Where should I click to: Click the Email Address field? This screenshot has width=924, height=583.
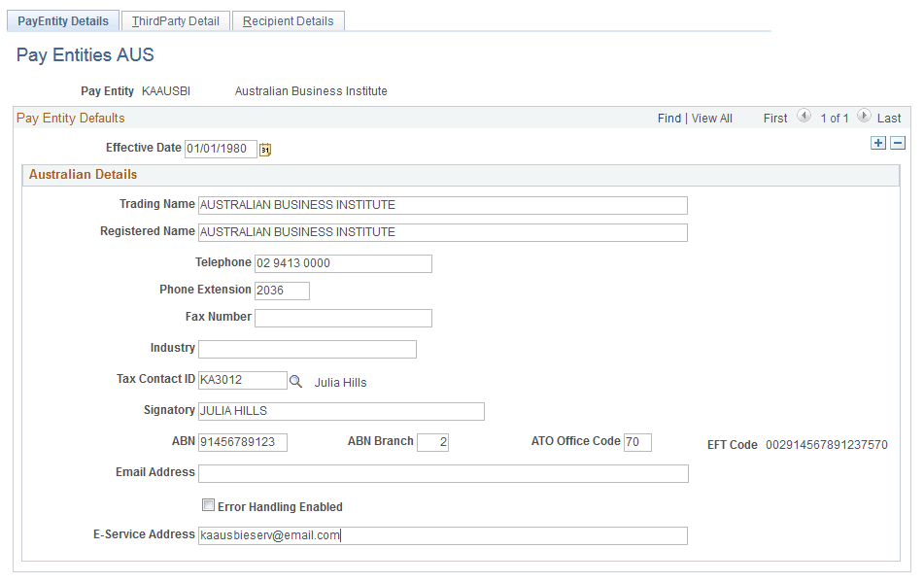point(442,473)
